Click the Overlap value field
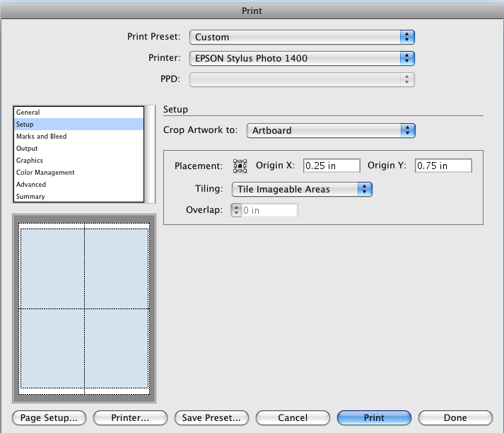 click(x=270, y=210)
